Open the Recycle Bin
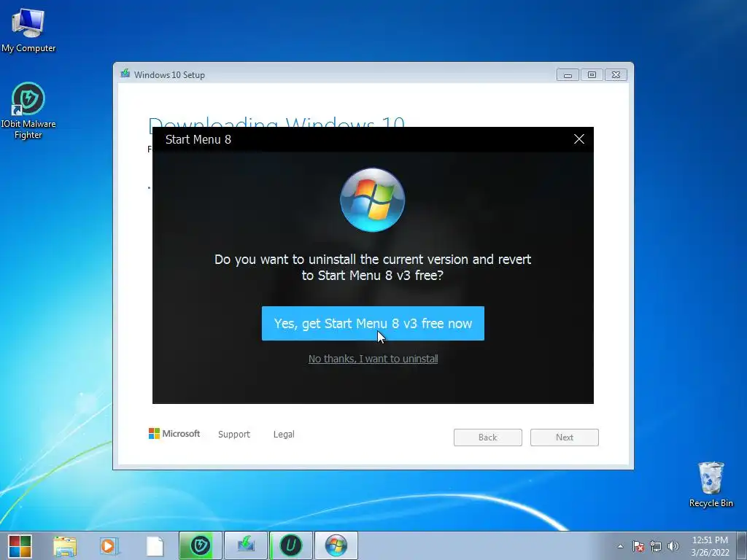747x560 pixels. click(x=711, y=484)
